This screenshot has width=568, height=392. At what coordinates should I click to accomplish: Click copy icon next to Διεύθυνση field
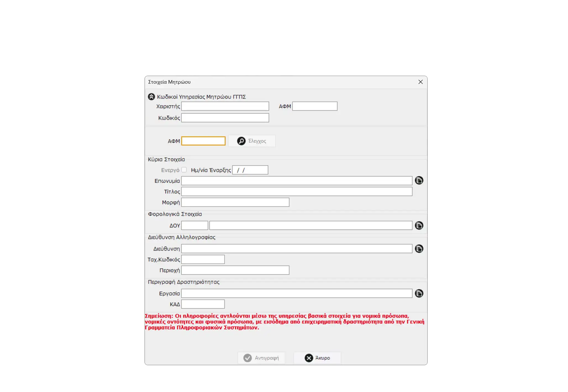coord(419,249)
